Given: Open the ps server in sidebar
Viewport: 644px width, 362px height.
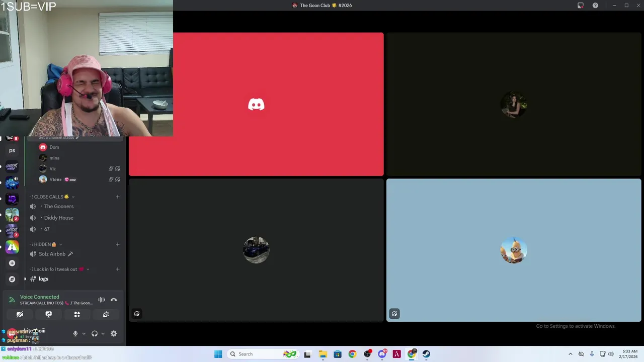Looking at the screenshot, I should coord(12,150).
